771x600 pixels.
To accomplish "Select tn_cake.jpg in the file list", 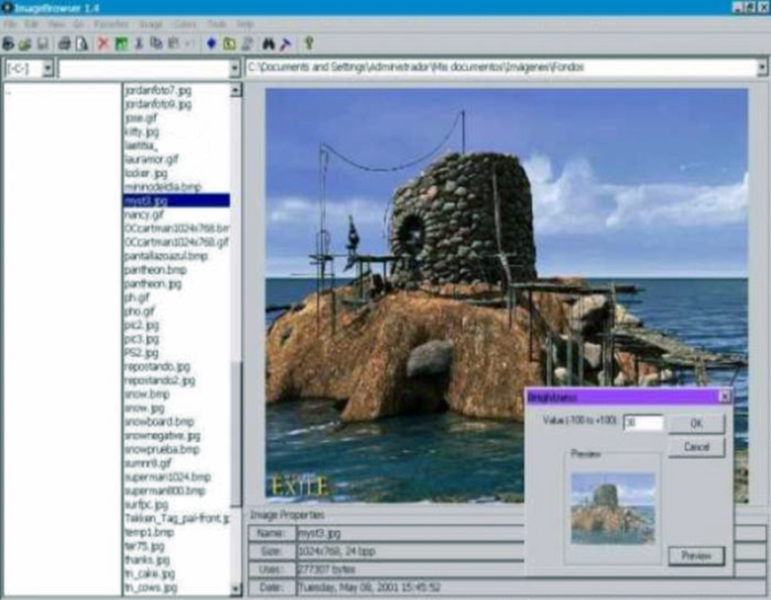I will pos(149,573).
